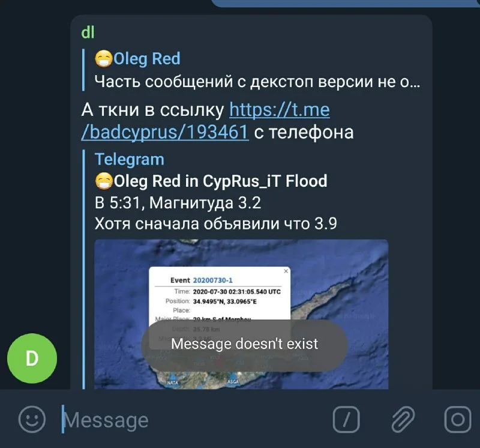Tap preview text "В 5:31, Магнитуда 3.2"
This screenshot has width=480, height=448.
[178, 202]
